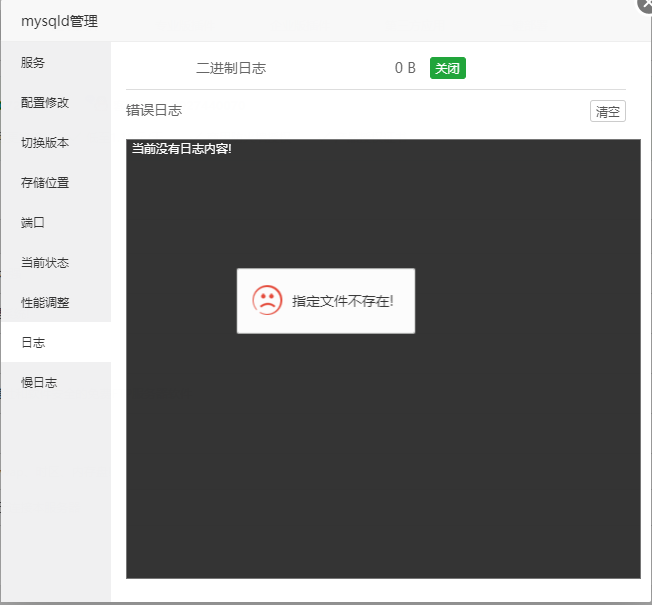This screenshot has height=605, width=652.
Task: Click the green 关闭 binary log button
Action: 447,68
